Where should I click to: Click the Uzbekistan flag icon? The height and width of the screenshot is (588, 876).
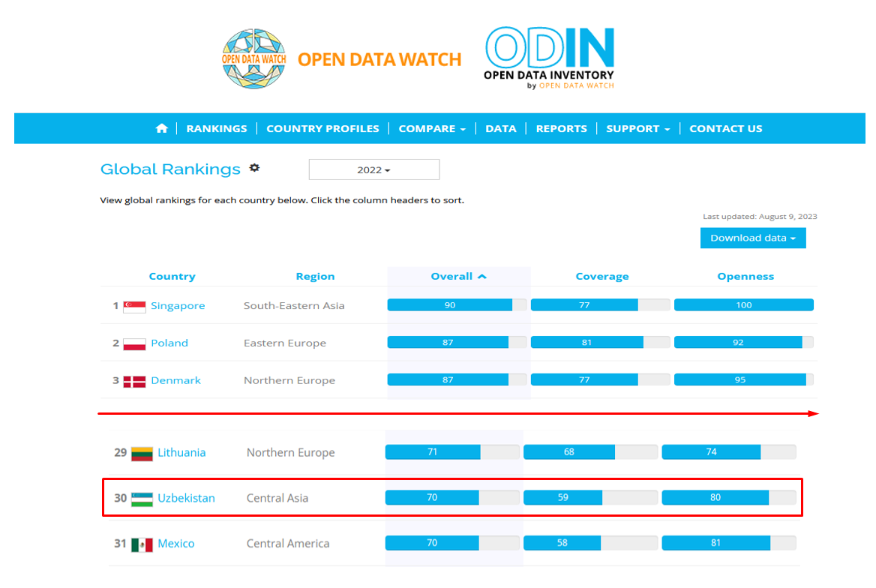coord(142,499)
